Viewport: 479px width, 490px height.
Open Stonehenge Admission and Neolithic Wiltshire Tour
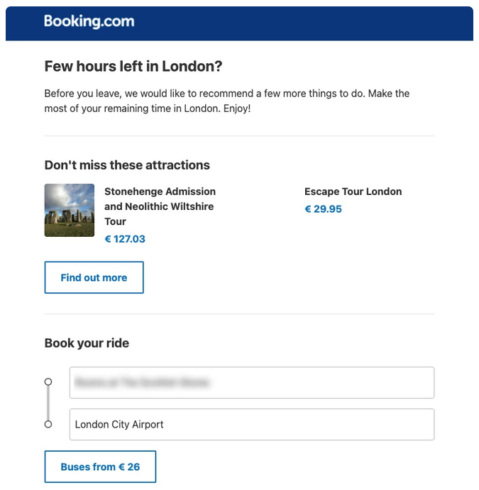tap(160, 206)
